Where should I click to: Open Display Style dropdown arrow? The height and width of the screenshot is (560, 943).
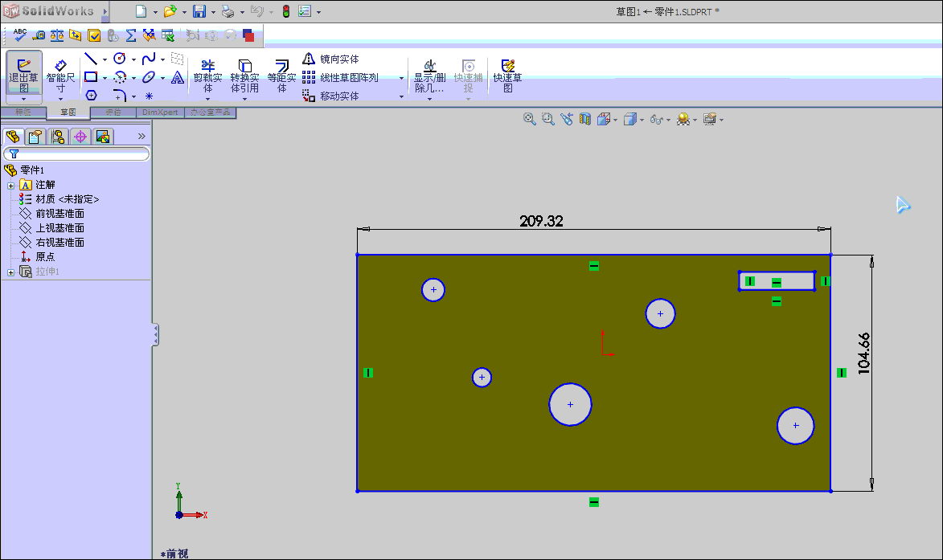pos(642,121)
